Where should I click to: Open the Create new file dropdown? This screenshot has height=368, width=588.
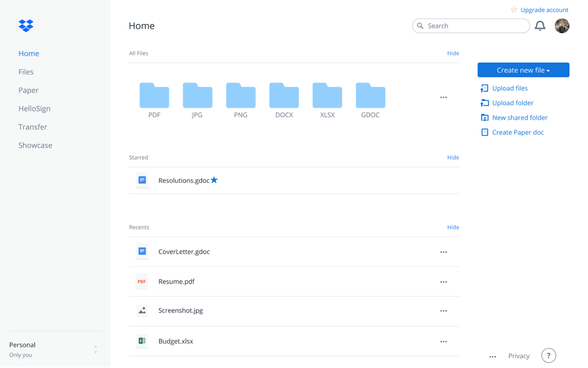click(x=523, y=70)
